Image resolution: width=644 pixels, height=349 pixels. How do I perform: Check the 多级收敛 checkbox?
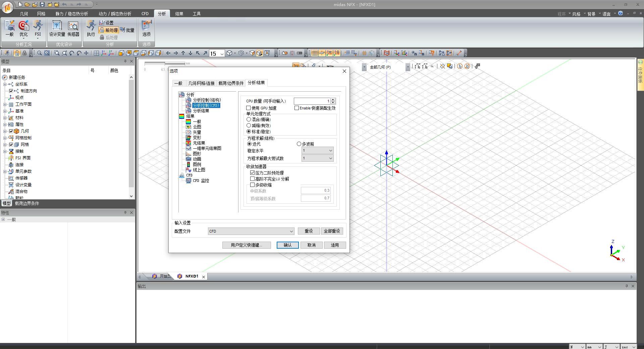pos(253,185)
